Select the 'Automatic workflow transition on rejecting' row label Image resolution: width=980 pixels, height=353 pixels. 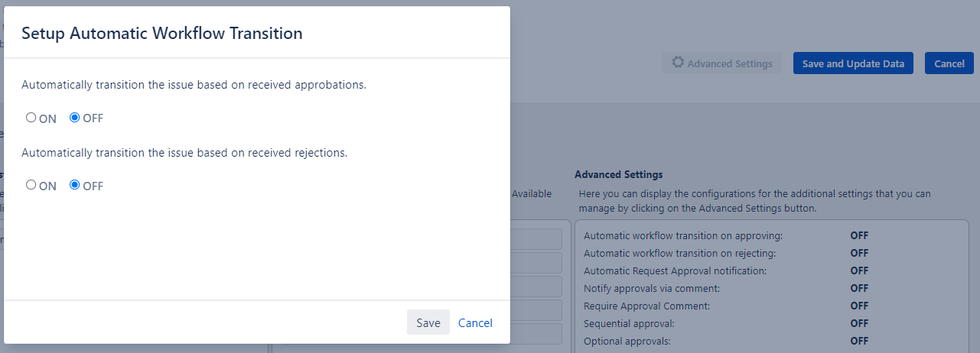click(x=679, y=253)
